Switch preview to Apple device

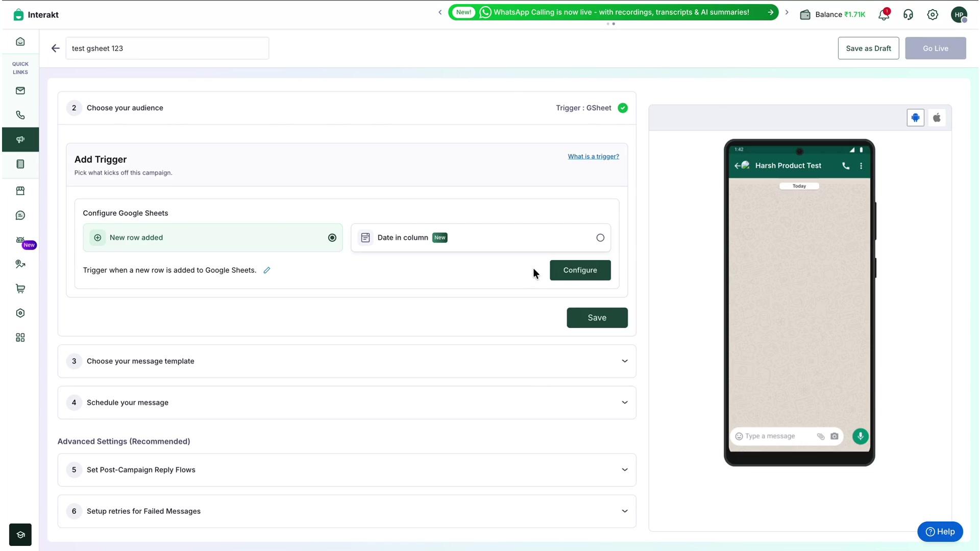(937, 118)
